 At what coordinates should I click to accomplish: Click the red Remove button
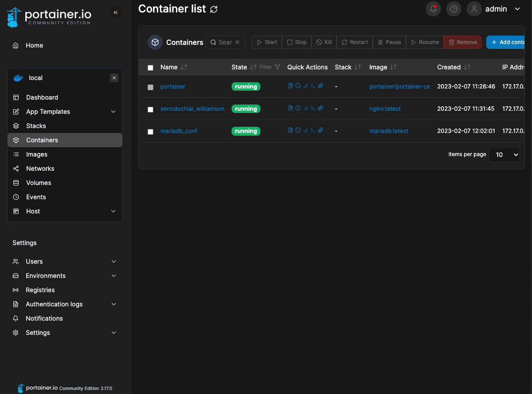[x=463, y=42]
